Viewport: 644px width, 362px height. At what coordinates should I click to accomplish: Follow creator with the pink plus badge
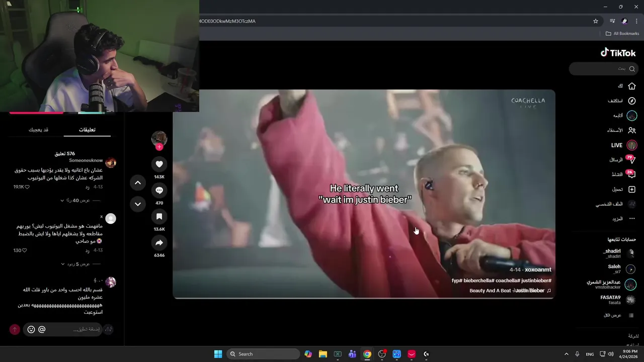[x=159, y=147]
